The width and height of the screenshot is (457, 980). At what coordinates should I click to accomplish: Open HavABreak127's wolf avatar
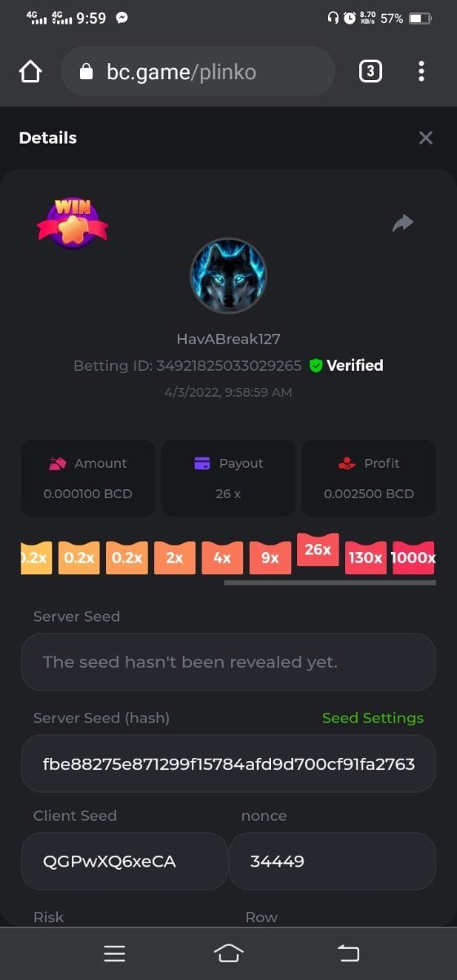(x=228, y=276)
